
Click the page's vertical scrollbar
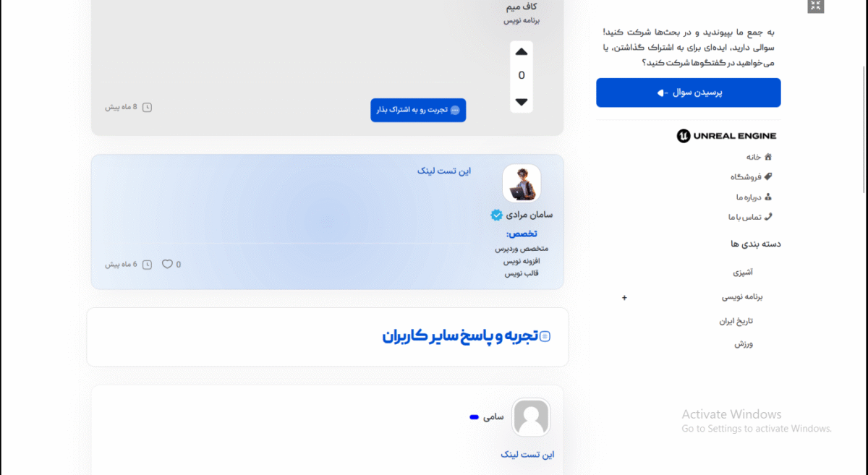click(864, 129)
